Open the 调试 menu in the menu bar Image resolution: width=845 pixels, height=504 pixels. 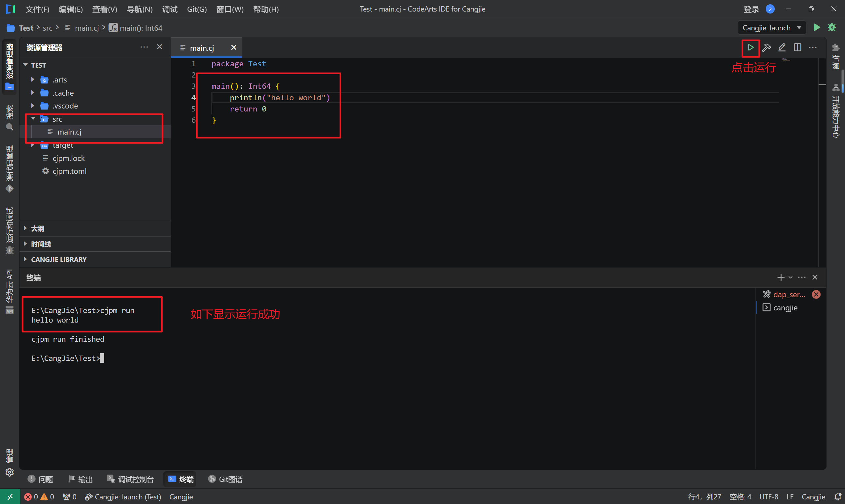(x=170, y=9)
